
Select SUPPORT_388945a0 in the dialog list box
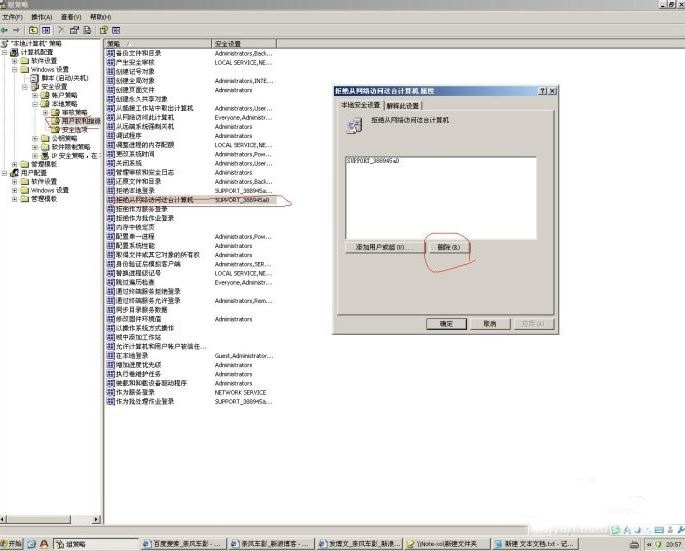click(x=372, y=161)
